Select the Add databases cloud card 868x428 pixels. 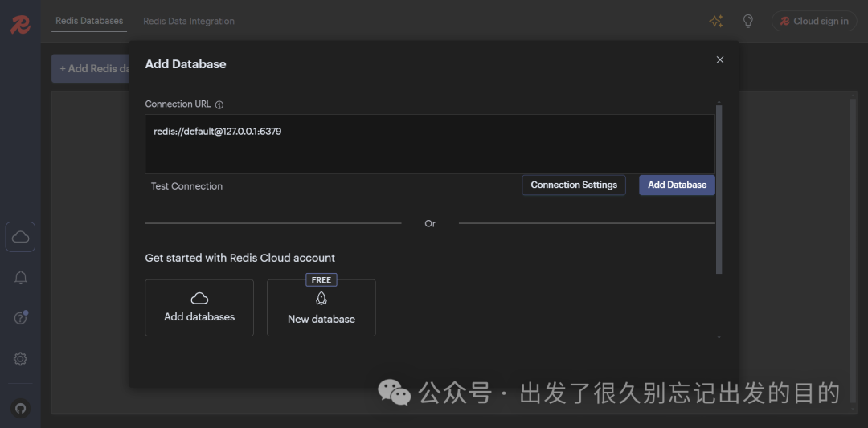pyautogui.click(x=199, y=308)
